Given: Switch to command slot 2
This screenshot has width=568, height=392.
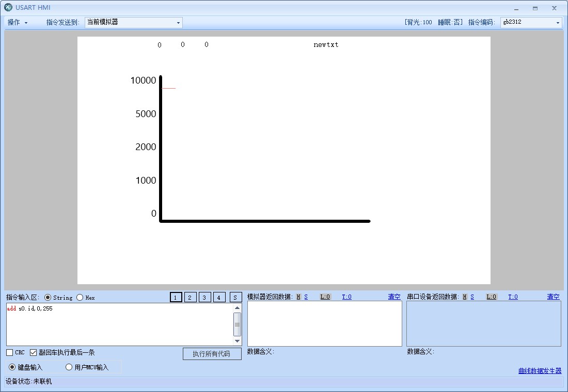Looking at the screenshot, I should 191,297.
